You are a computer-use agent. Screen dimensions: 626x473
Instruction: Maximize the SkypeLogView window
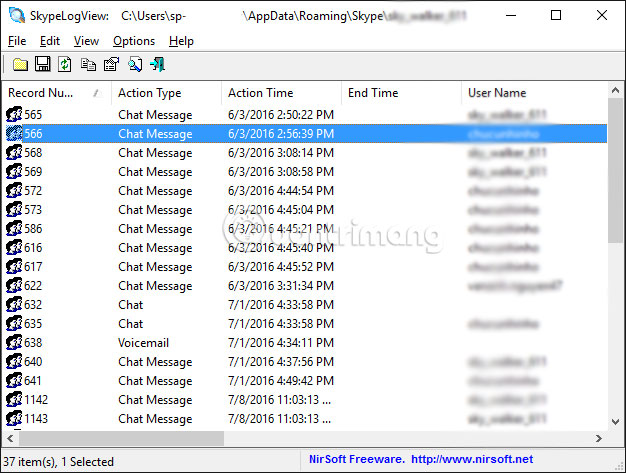pos(556,16)
